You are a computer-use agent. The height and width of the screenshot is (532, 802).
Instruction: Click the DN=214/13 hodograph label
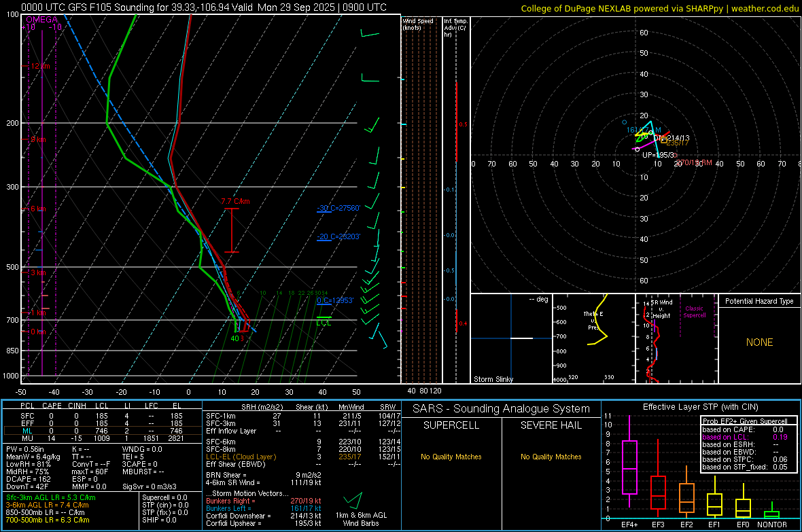pos(671,138)
